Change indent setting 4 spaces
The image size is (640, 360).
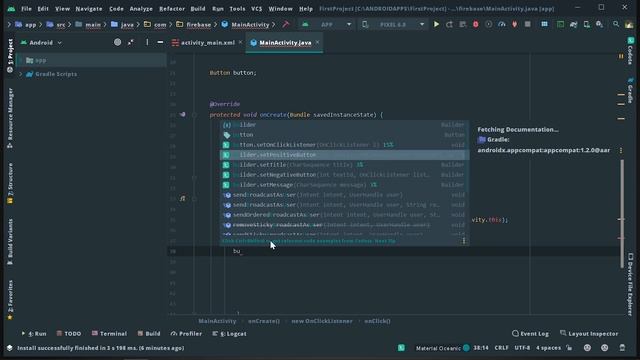(x=548, y=348)
